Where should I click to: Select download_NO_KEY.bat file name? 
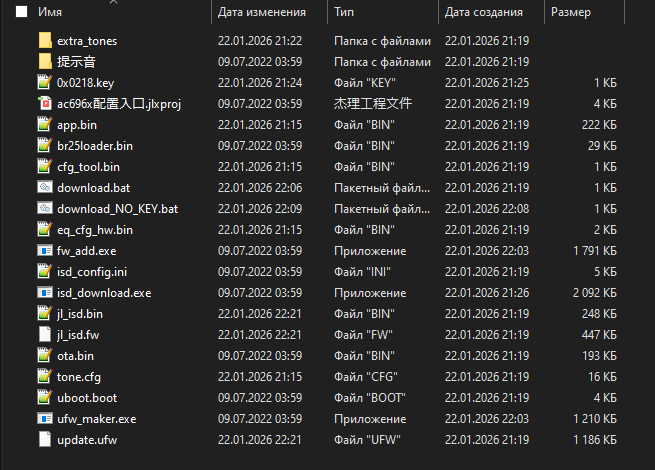[117, 208]
